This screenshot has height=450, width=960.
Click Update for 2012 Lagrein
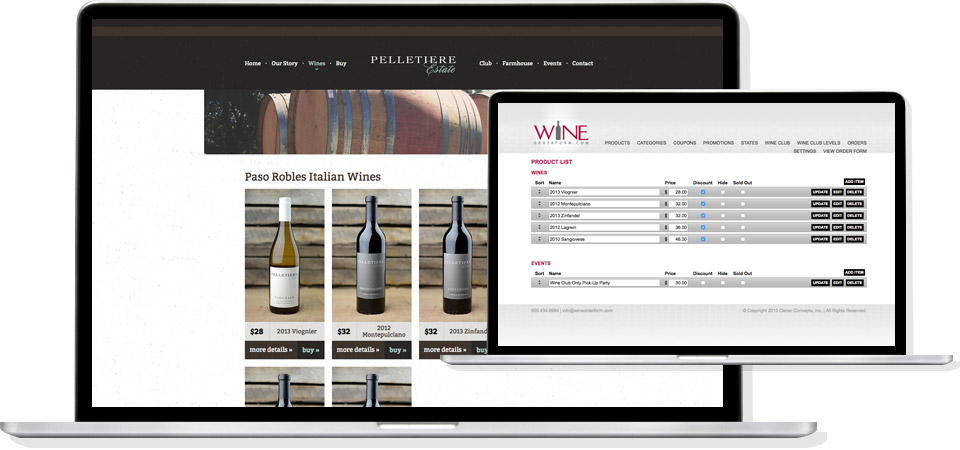pos(820,227)
